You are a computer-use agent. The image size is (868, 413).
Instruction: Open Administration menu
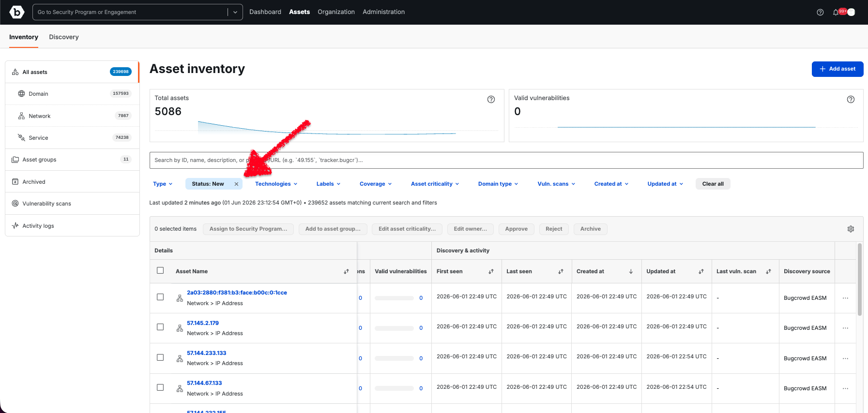(x=383, y=12)
